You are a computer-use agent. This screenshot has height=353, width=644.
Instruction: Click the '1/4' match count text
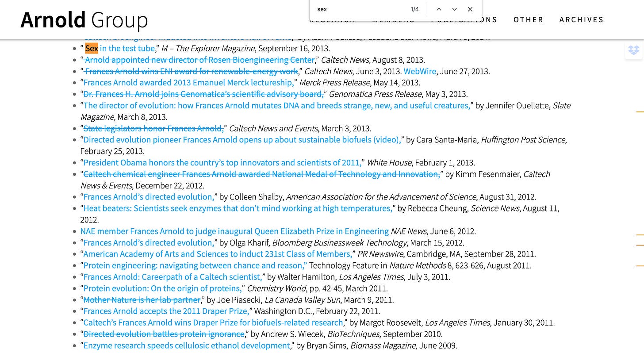(x=414, y=9)
